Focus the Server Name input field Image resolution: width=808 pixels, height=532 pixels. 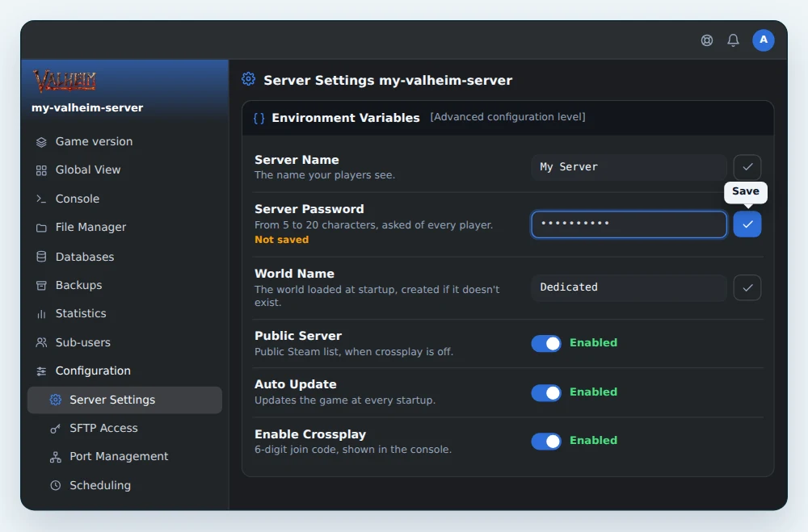[x=629, y=167]
